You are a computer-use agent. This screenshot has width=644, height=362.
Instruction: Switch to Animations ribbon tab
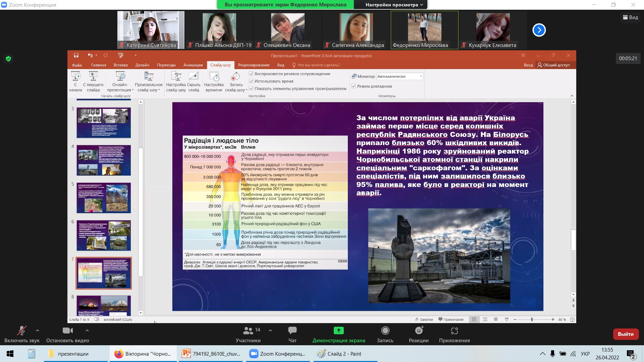(193, 65)
